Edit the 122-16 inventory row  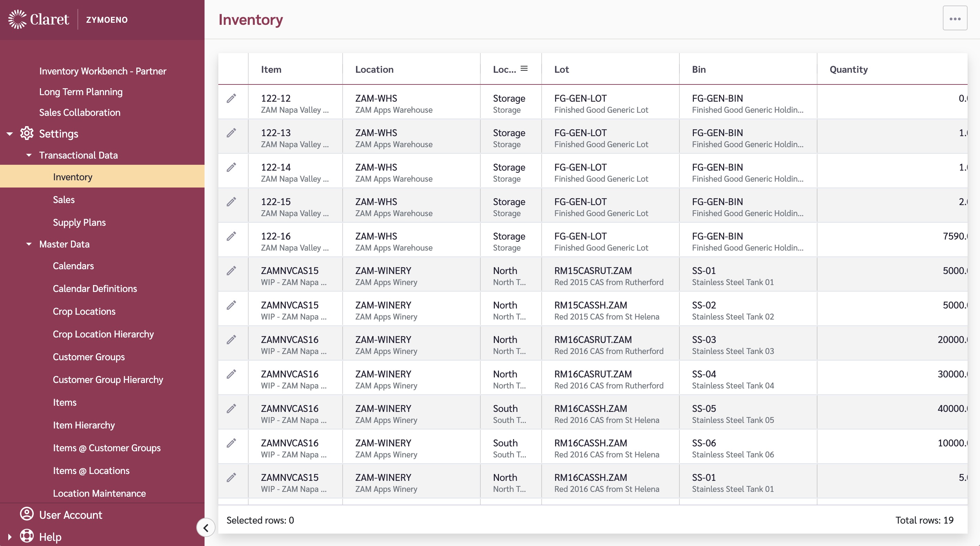(231, 236)
